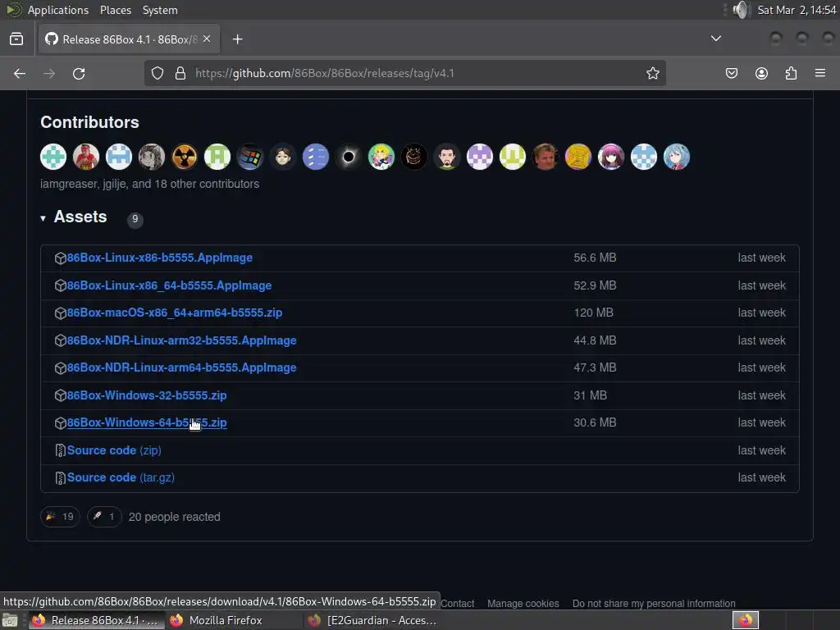Viewport: 840px width, 630px height.
Task: Download 86Box-Windows-32-b5555.zip
Action: [x=147, y=395]
